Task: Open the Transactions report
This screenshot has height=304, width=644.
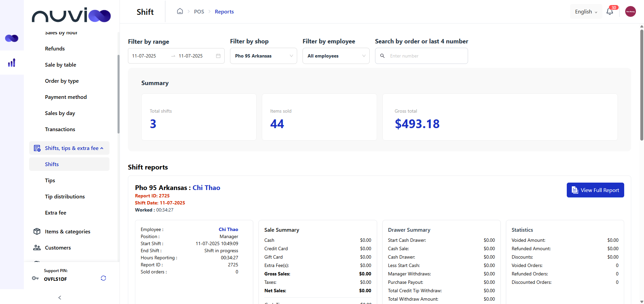Action: tap(60, 129)
